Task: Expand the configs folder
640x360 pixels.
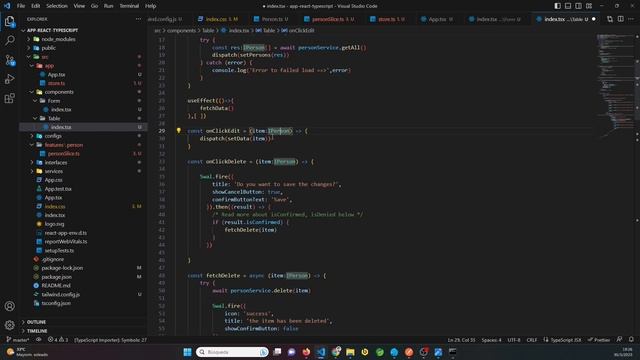Action: (53, 136)
